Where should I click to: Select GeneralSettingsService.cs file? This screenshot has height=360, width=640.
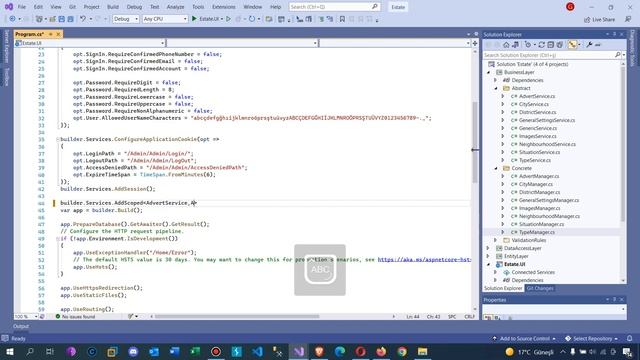click(x=547, y=120)
